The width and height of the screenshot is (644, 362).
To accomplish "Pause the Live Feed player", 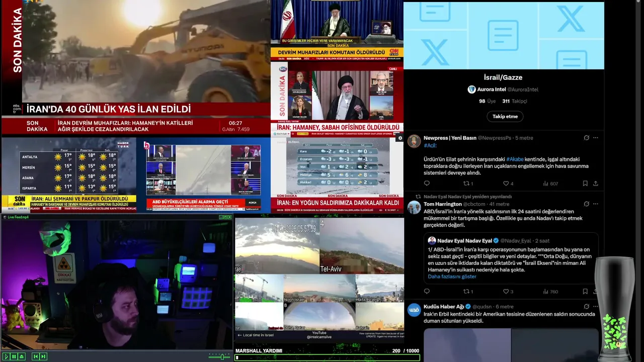I will click(x=14, y=356).
